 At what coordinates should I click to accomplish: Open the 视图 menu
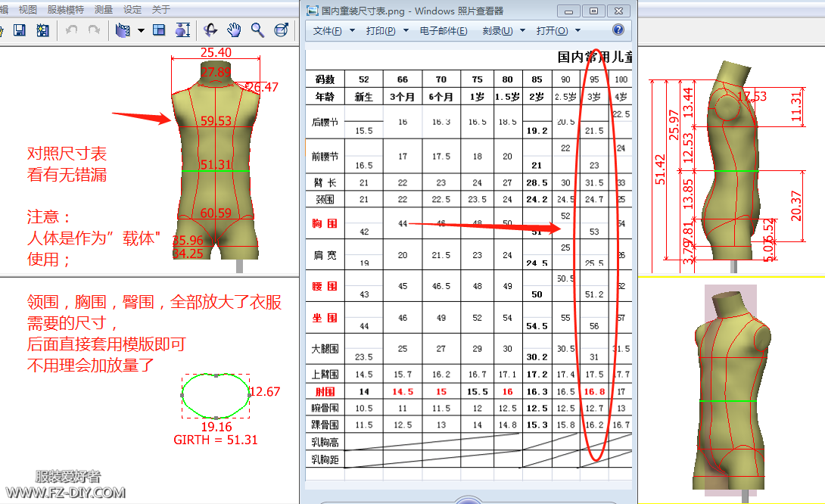(x=28, y=10)
